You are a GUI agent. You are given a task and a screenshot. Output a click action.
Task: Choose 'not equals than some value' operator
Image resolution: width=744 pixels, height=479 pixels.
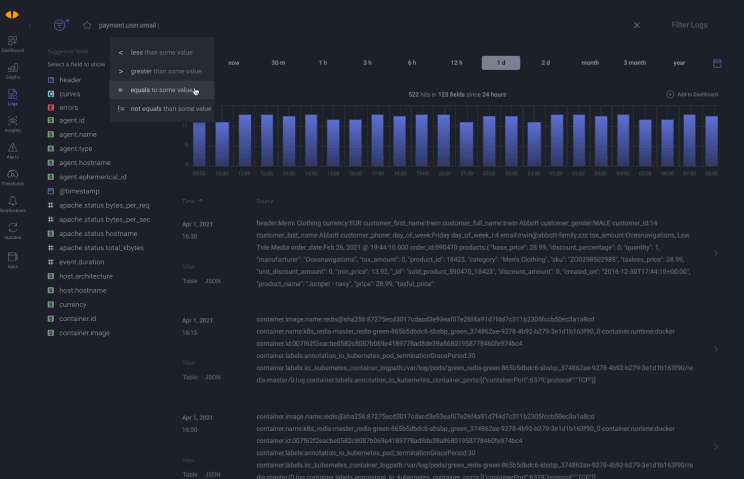[x=160, y=108]
